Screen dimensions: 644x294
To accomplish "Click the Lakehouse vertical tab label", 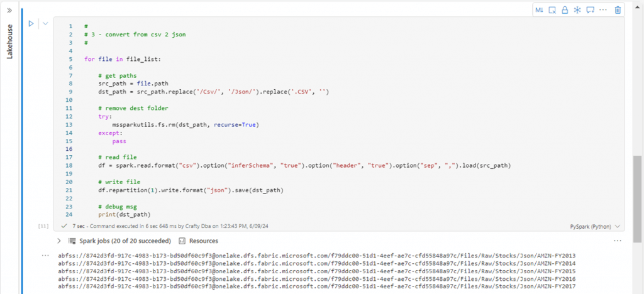I will (x=9, y=42).
